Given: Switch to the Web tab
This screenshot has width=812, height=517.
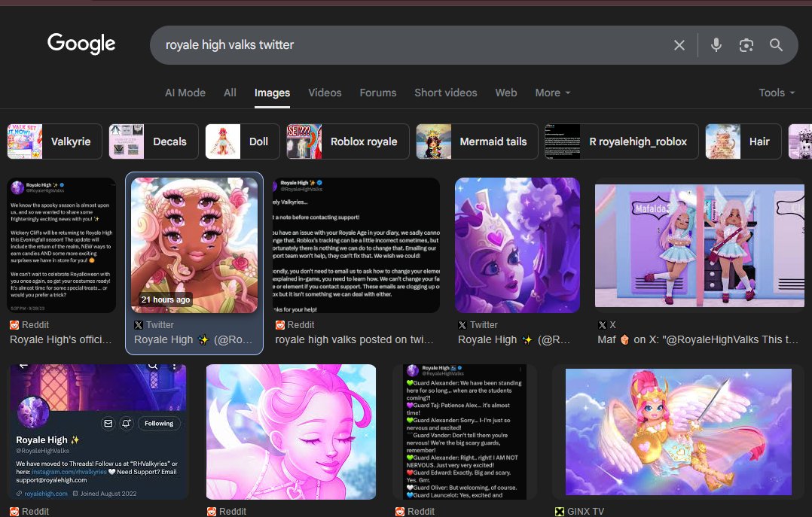Looking at the screenshot, I should coord(506,93).
